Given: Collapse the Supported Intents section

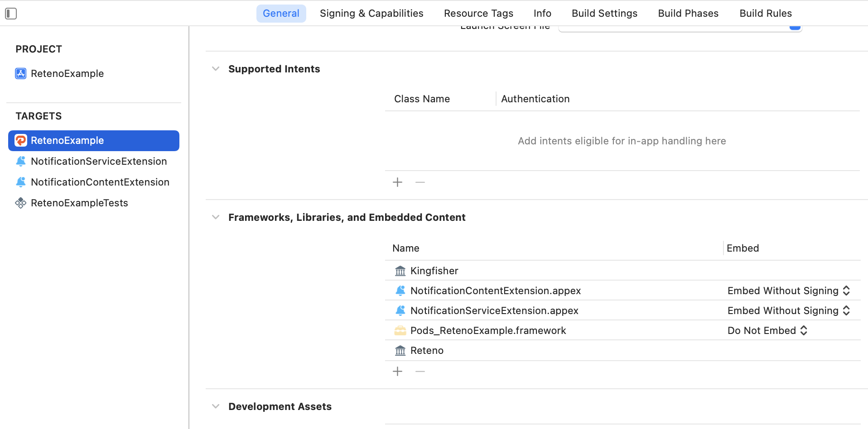Looking at the screenshot, I should tap(216, 69).
